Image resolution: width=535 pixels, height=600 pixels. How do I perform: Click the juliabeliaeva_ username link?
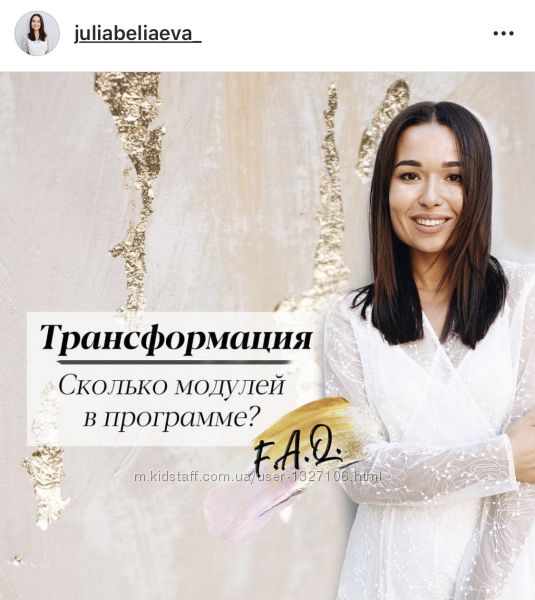click(137, 34)
